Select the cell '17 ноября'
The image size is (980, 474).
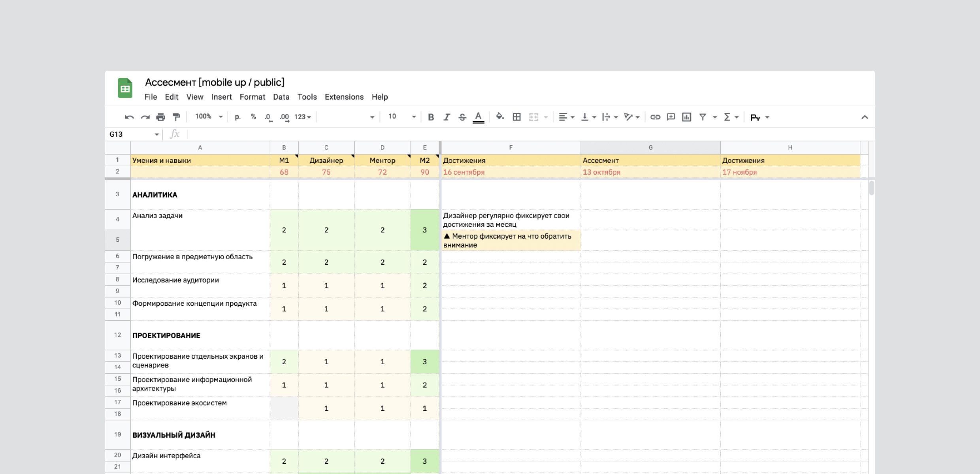click(790, 172)
